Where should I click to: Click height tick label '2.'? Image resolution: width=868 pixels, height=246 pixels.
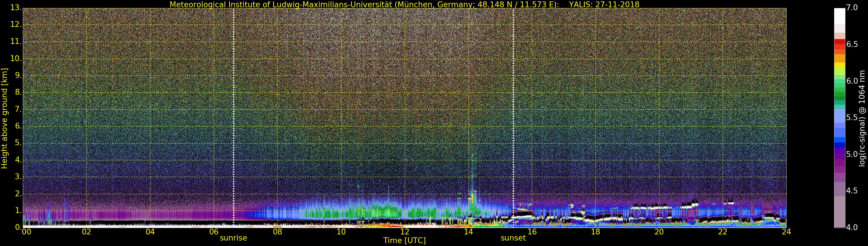(x=18, y=193)
